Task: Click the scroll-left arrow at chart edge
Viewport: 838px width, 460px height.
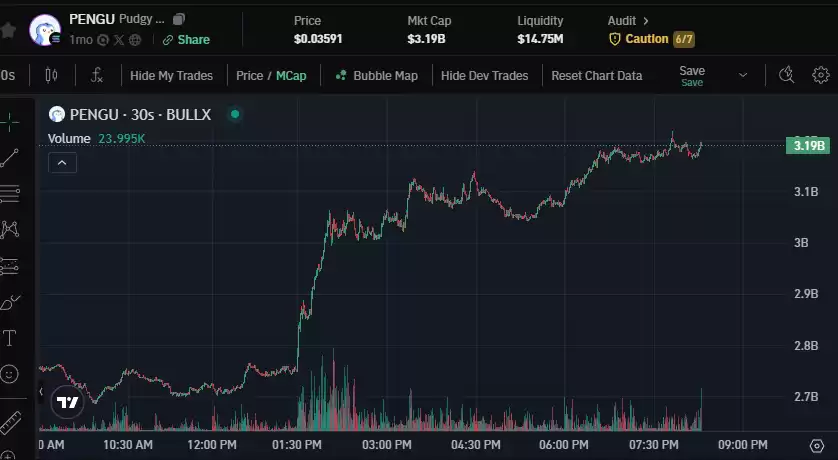Action: tap(41, 392)
